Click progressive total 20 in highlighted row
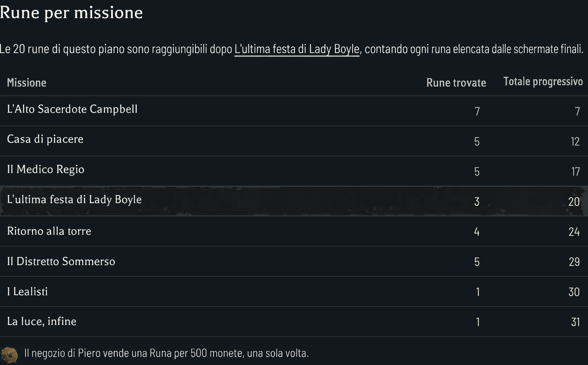The height and width of the screenshot is (365, 588). 574,202
